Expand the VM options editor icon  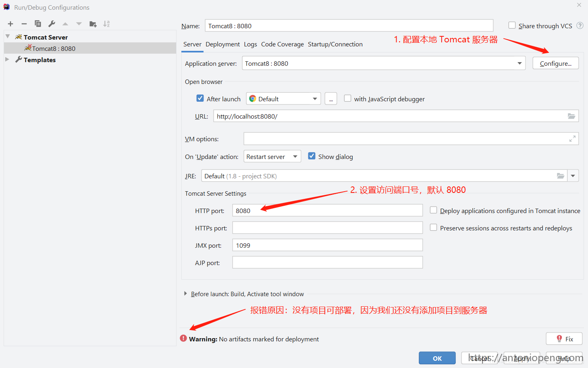[x=572, y=138]
